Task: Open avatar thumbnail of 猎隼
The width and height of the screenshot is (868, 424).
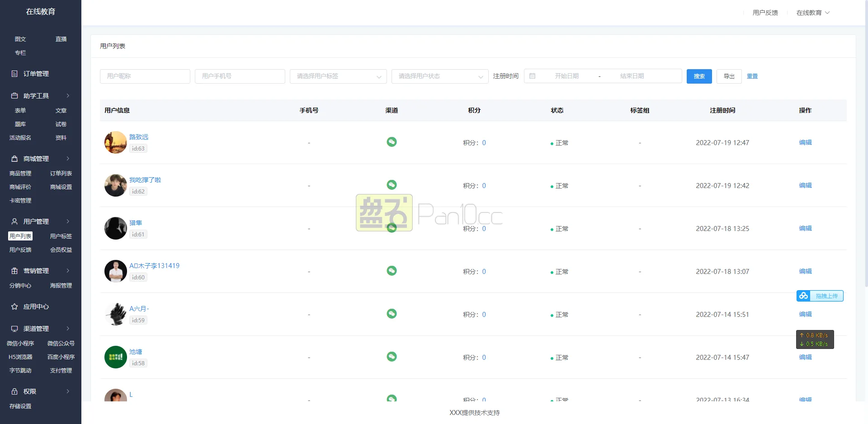Action: click(115, 228)
